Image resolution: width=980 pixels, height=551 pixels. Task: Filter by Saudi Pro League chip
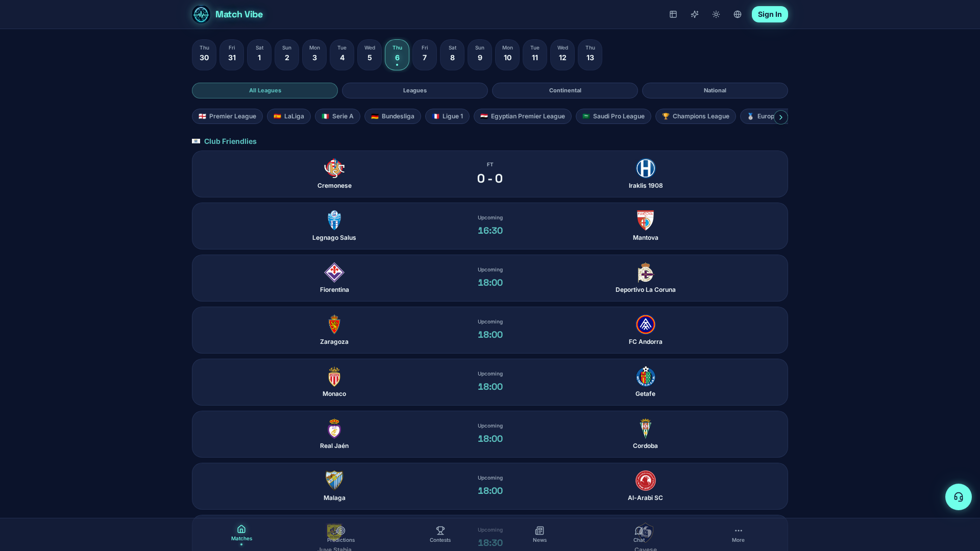(x=614, y=116)
